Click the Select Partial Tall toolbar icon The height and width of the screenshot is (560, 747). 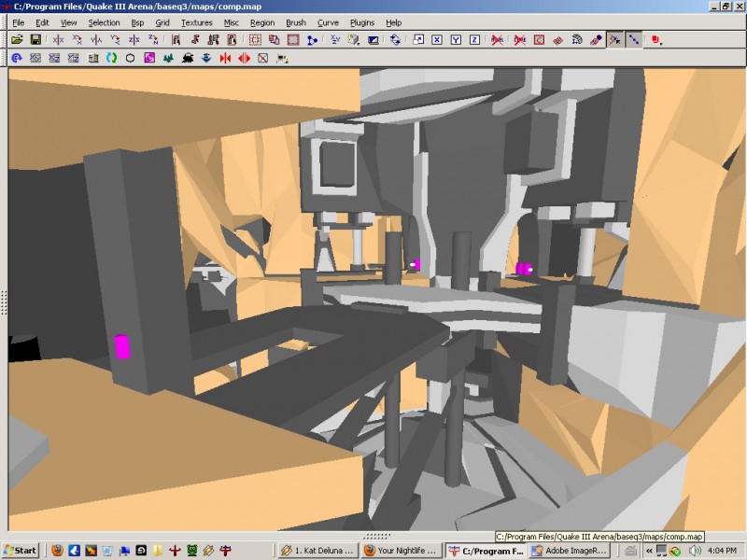click(214, 40)
